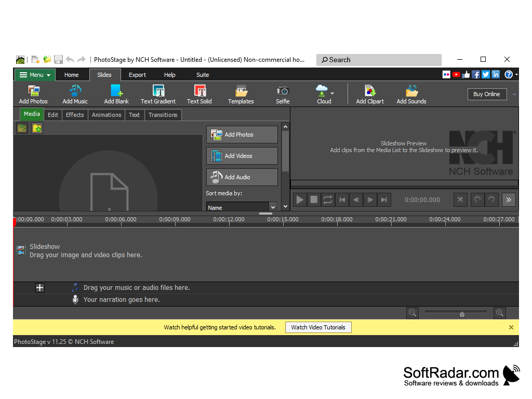This screenshot has height=399, width=532.
Task: Dismiss the yellow tutorials banner
Action: tap(511, 327)
